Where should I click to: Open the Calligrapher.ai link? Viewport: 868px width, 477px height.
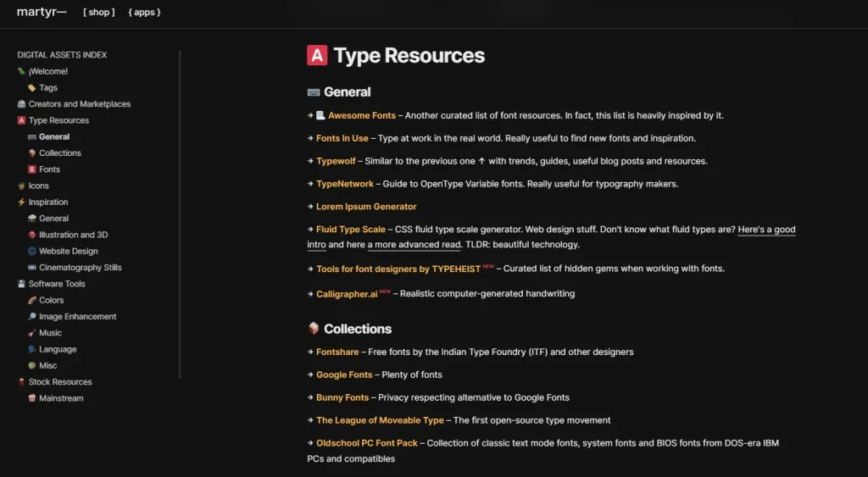347,294
